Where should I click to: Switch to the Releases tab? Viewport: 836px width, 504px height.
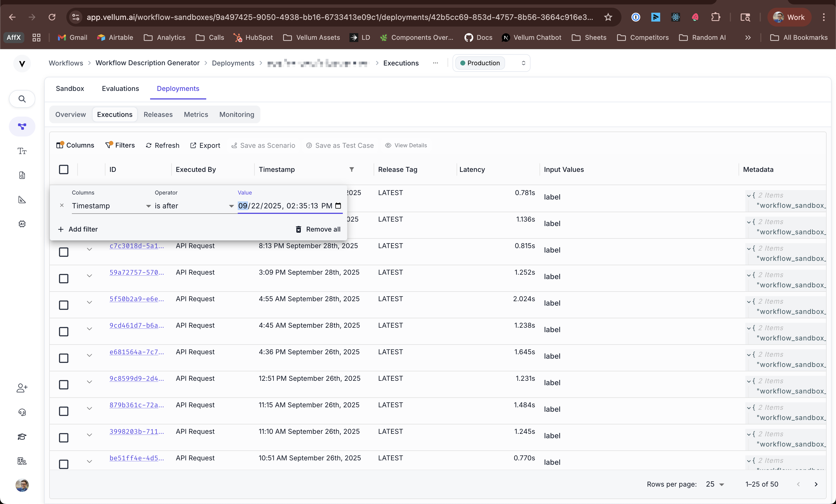158,114
